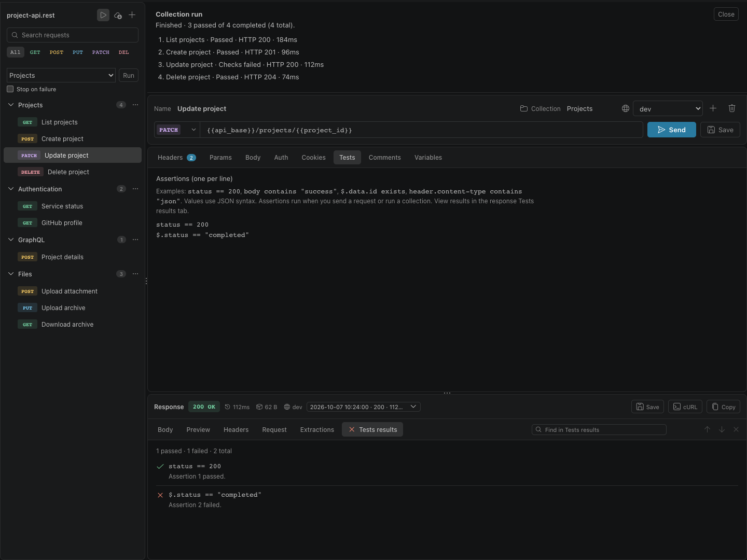Filter requests by POST method
This screenshot has height=560, width=747.
pyautogui.click(x=57, y=52)
